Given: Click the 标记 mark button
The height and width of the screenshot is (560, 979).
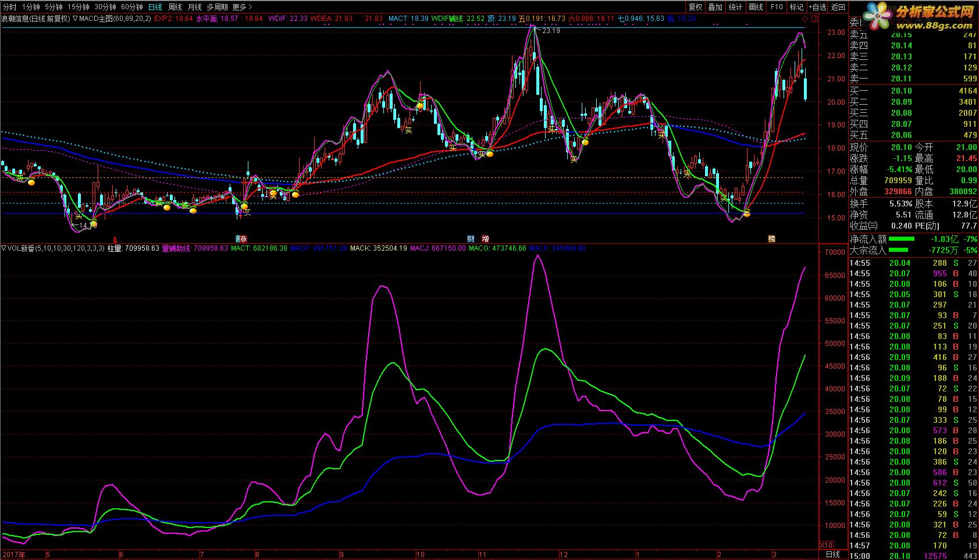Looking at the screenshot, I should pyautogui.click(x=796, y=7).
